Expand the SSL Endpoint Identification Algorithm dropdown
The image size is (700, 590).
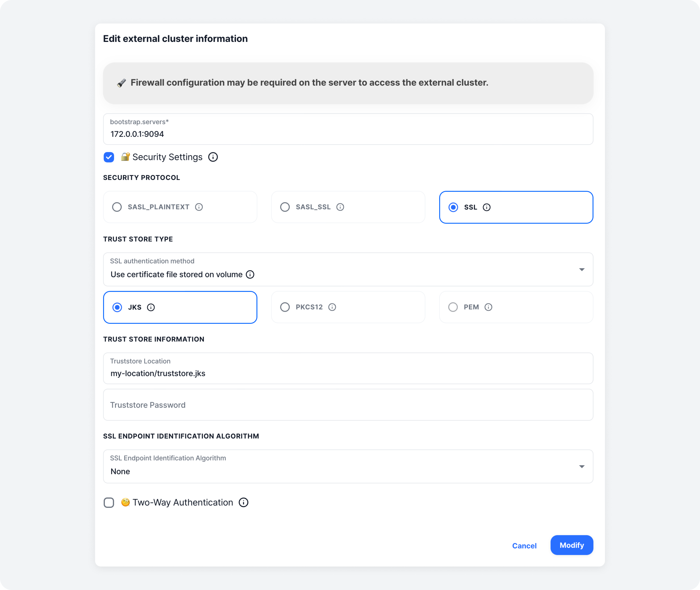pos(348,466)
